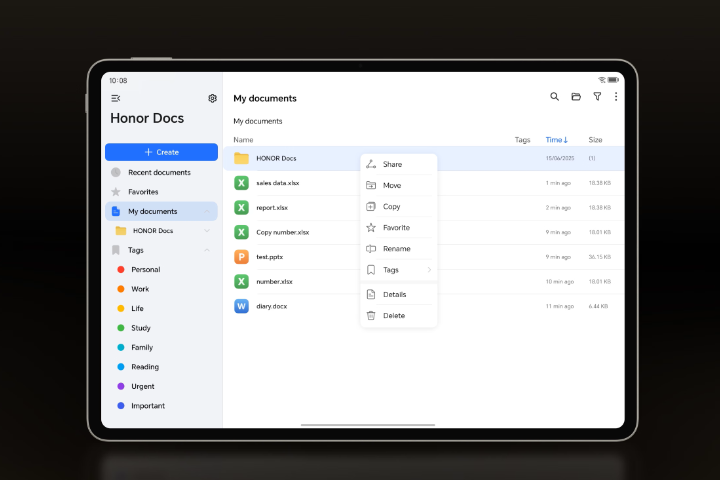The image size is (720, 480).
Task: Click the bookmark icon beside sidebar Tags
Action: coord(116,250)
